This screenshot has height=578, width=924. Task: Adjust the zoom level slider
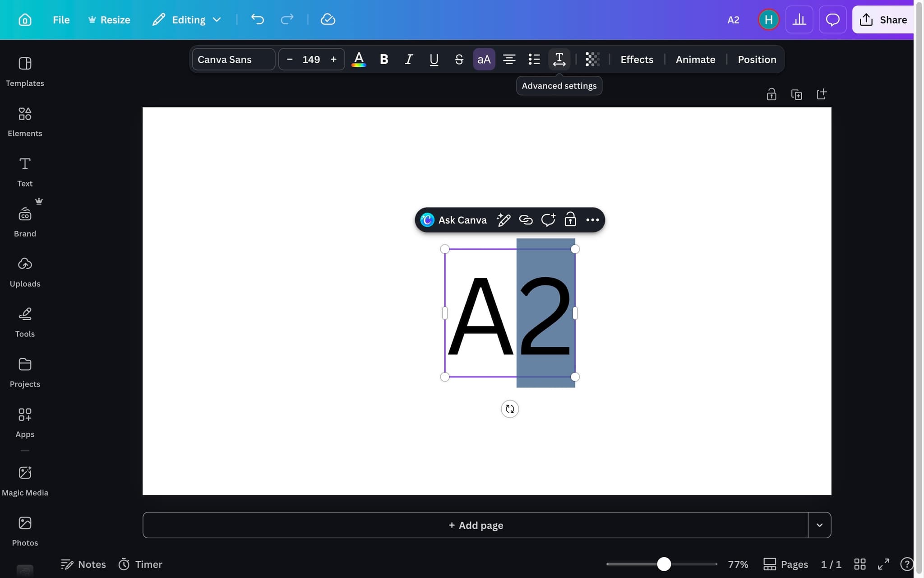663,564
